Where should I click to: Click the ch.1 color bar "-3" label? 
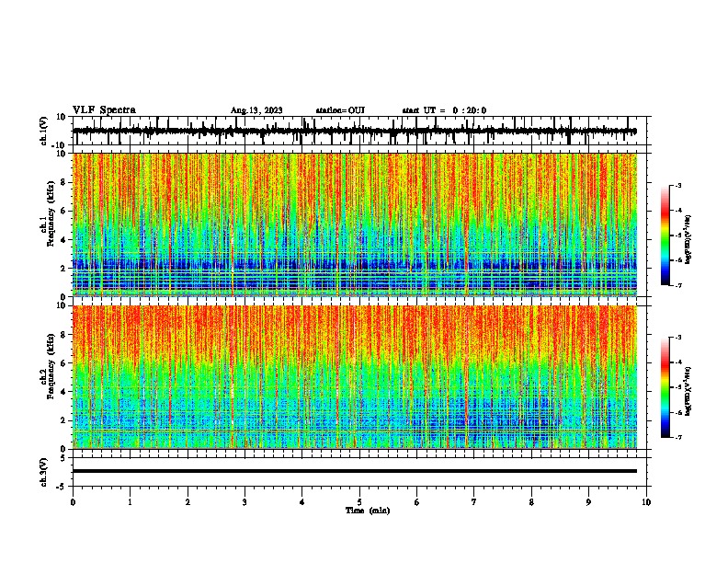pos(678,185)
